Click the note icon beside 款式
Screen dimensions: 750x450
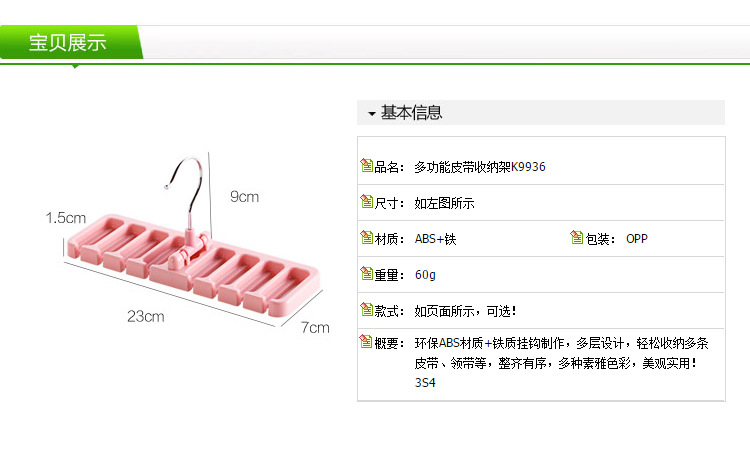coord(366,309)
